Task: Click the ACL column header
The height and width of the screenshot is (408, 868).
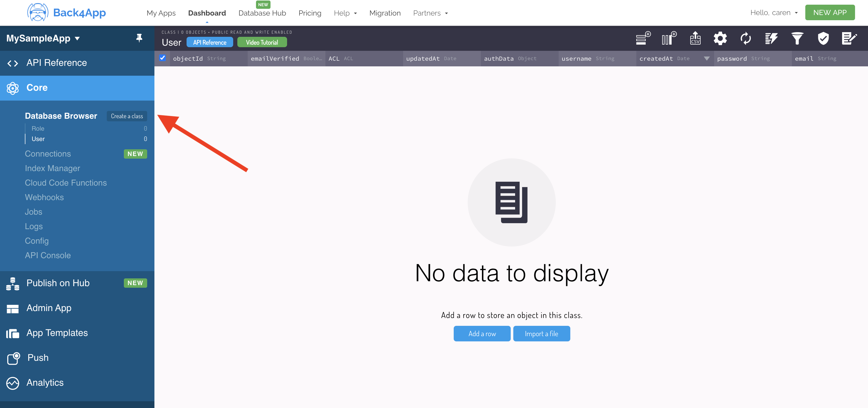Action: [364, 59]
